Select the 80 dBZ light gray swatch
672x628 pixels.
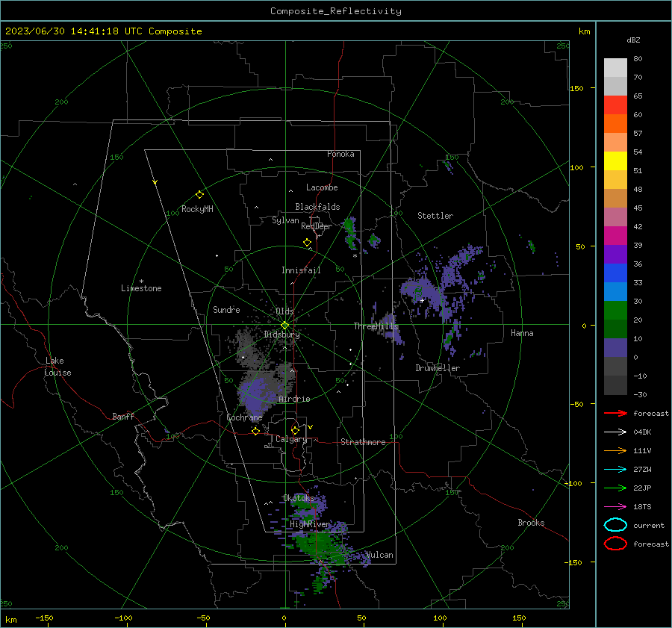[x=615, y=68]
